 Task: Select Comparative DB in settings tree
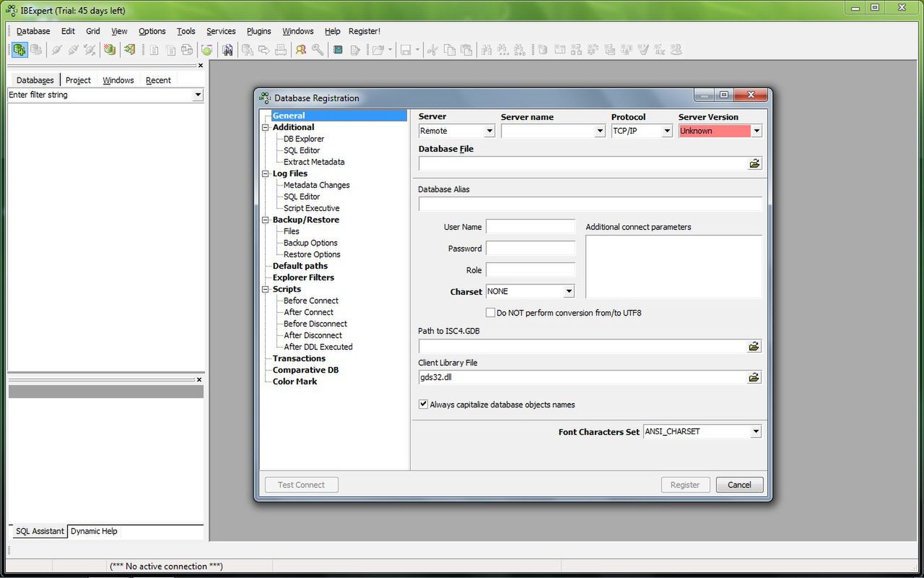click(x=305, y=370)
